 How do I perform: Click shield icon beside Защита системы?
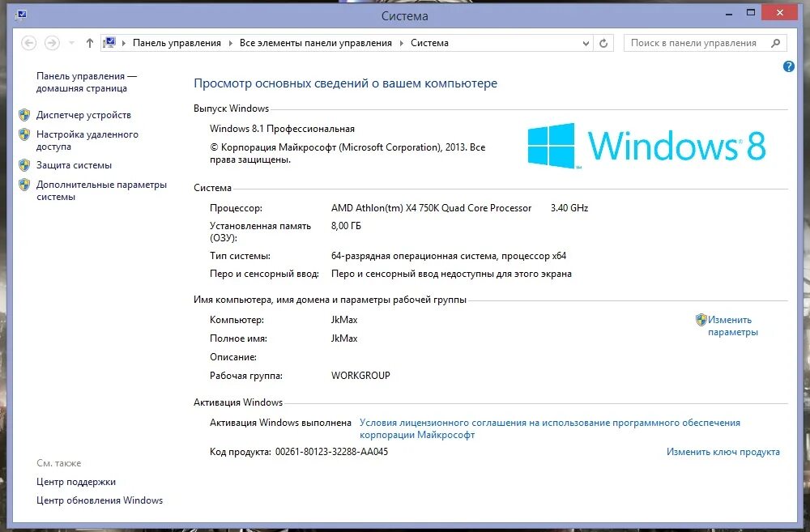click(24, 165)
